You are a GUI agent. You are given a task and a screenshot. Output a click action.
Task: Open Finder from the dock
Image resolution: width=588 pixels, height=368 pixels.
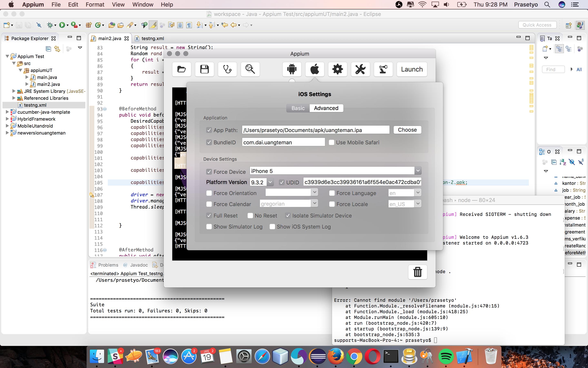(97, 356)
